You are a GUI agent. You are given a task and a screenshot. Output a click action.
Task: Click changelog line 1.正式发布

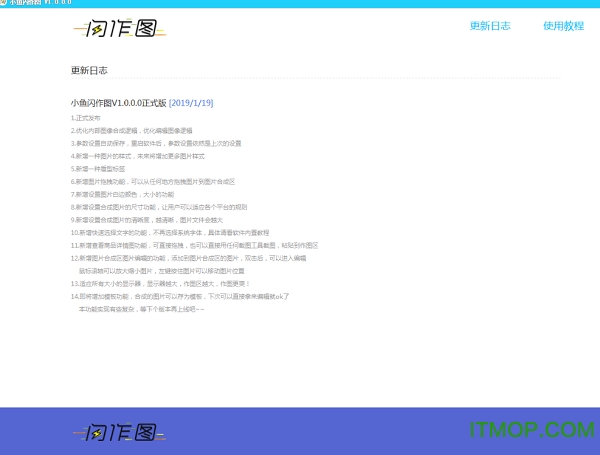[x=86, y=118]
